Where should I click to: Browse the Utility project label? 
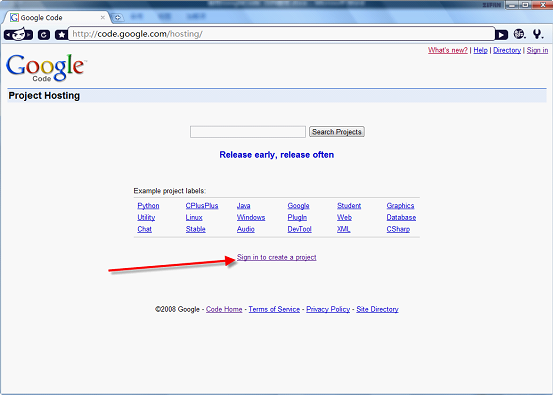point(146,217)
